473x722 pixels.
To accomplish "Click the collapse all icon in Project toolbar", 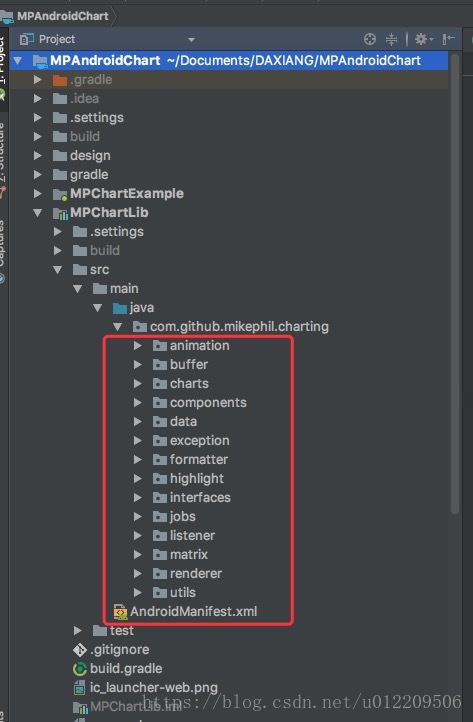I will pos(391,39).
